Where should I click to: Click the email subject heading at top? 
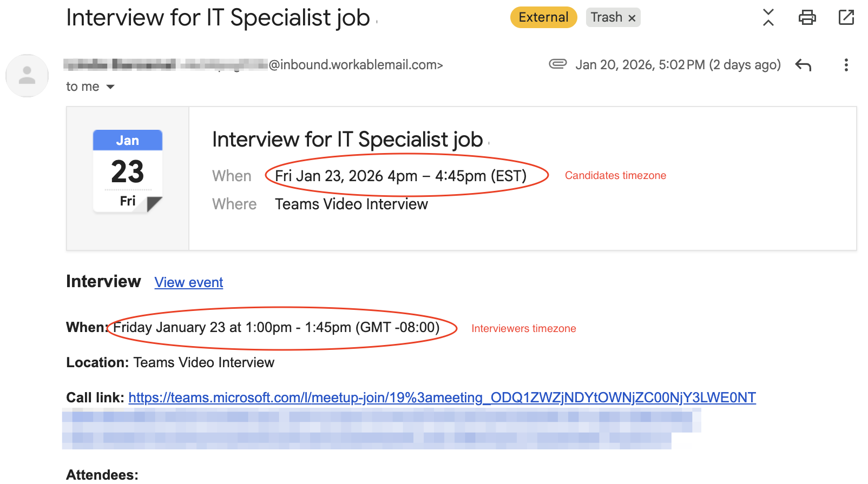[218, 18]
